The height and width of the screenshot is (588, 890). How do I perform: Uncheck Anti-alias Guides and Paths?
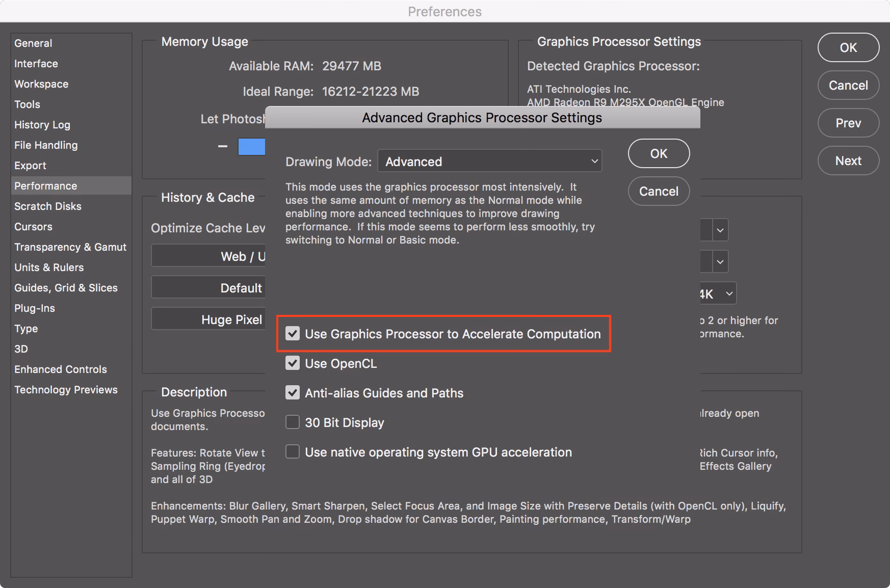pos(292,393)
